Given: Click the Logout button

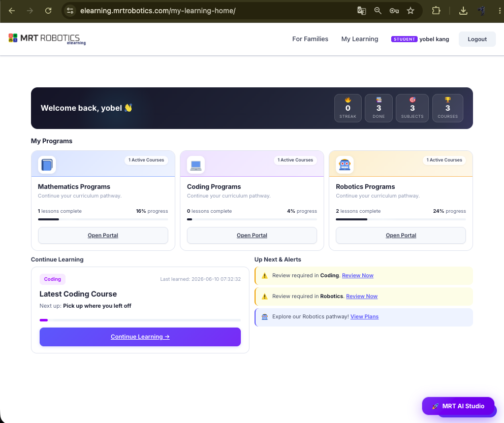Looking at the screenshot, I should [x=477, y=39].
